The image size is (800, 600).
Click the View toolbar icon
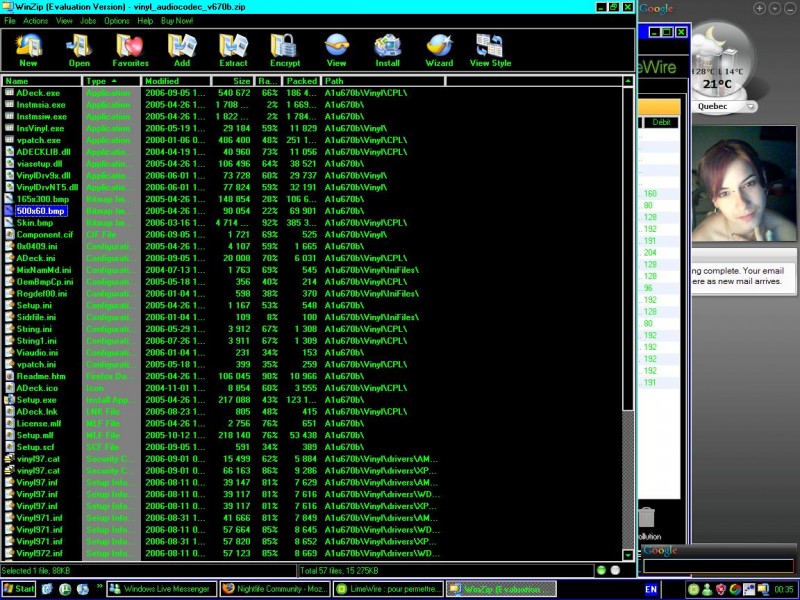(x=336, y=50)
